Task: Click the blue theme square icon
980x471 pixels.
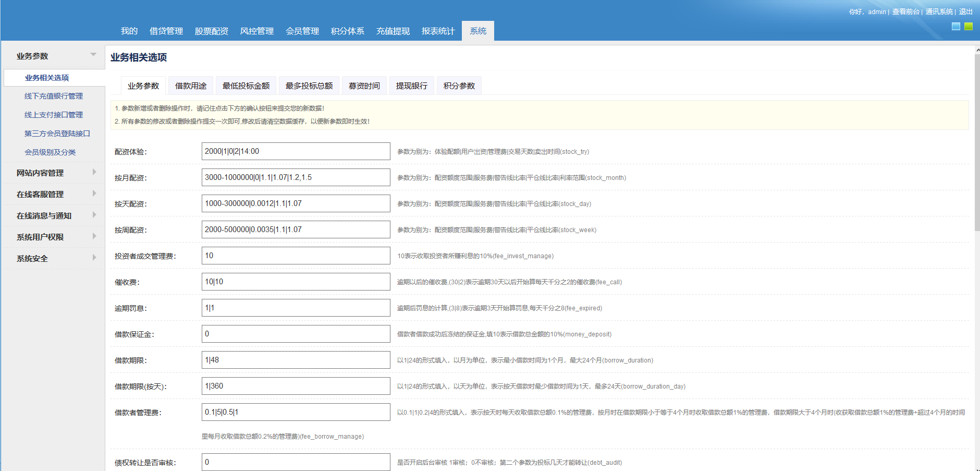Action: click(x=955, y=27)
